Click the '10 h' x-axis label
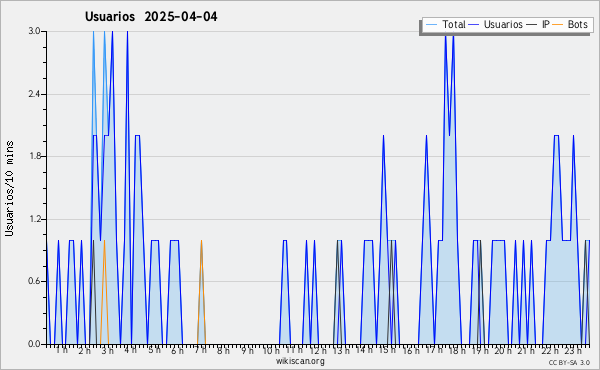The width and height of the screenshot is (600, 370). pyautogui.click(x=271, y=350)
